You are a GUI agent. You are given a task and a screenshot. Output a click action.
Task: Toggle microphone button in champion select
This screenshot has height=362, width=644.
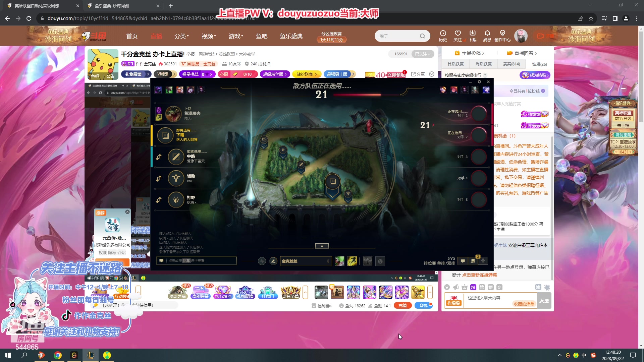pyautogui.click(x=483, y=261)
